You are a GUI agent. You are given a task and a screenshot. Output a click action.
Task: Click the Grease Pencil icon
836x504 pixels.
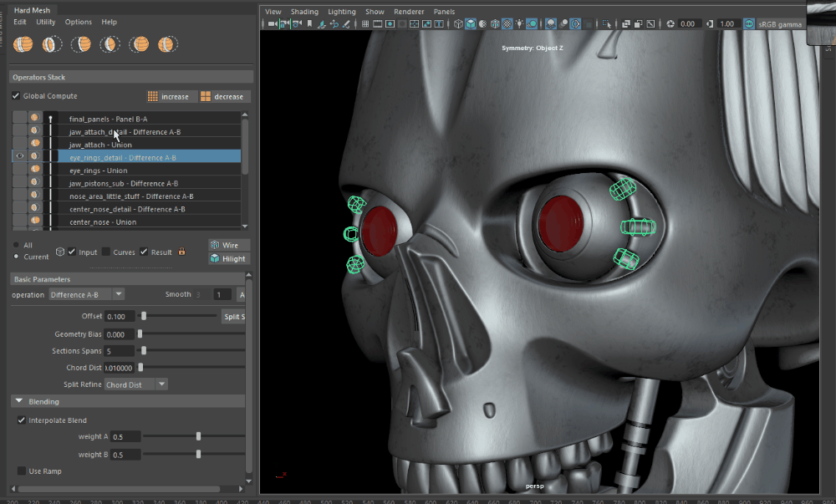(347, 24)
